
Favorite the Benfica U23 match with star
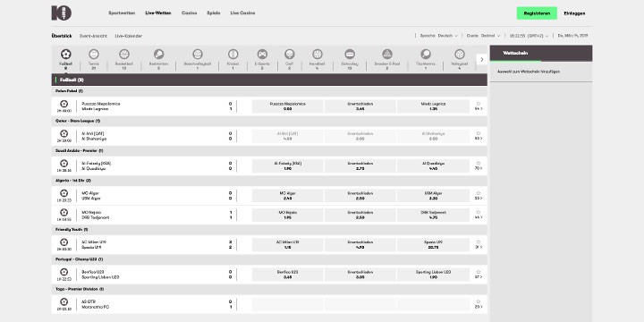(x=478, y=272)
